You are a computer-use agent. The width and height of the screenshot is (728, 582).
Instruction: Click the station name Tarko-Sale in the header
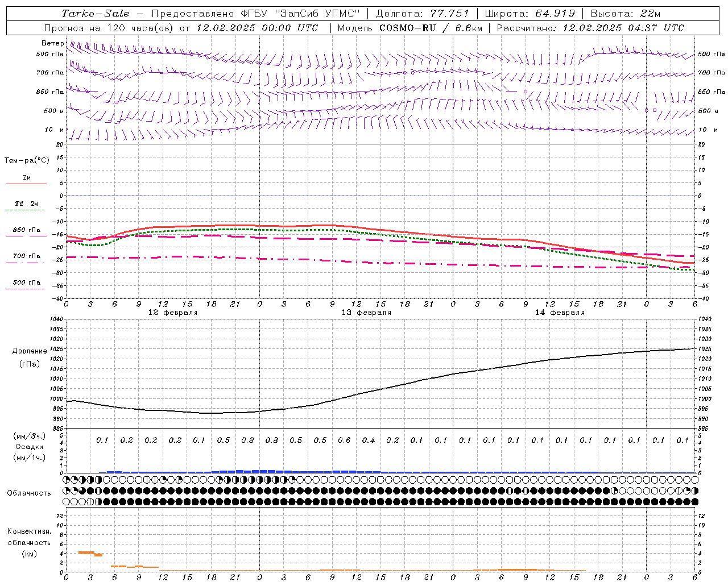(x=96, y=14)
